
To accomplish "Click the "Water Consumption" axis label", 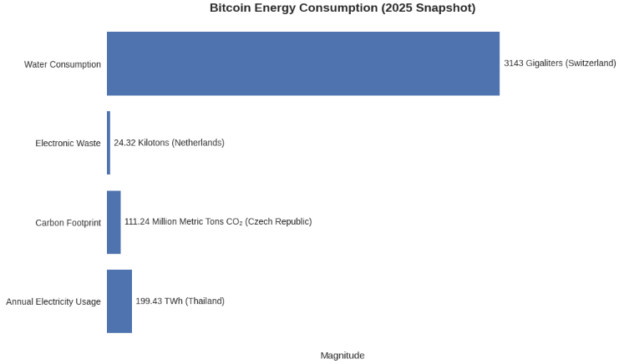I will click(x=63, y=64).
